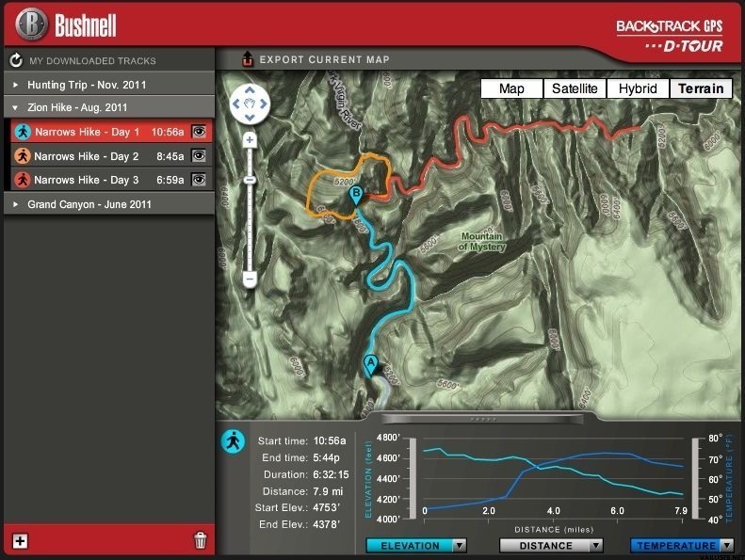
Task: Open the Distance dropdown arrow
Action: tap(596, 546)
